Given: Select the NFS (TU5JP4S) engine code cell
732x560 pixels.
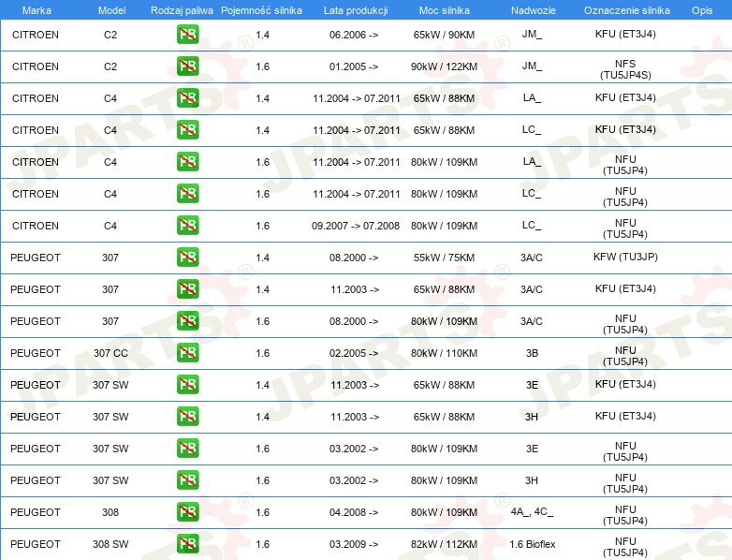Looking at the screenshot, I should pos(625,69).
